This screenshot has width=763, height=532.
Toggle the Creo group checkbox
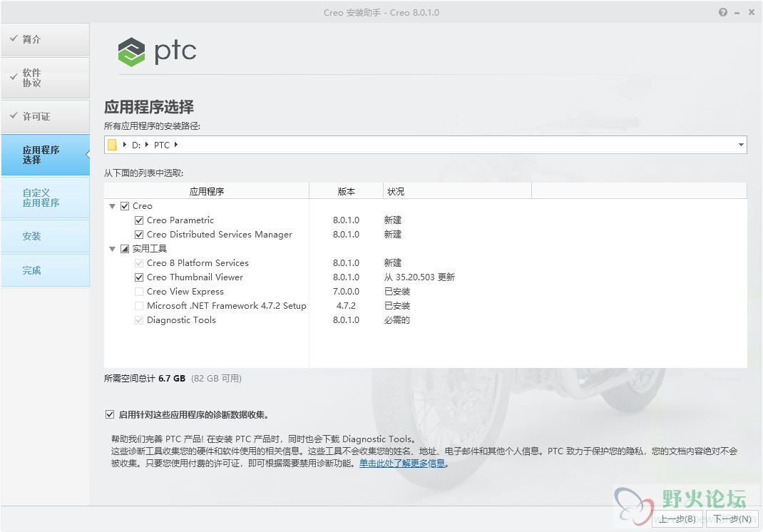click(125, 206)
